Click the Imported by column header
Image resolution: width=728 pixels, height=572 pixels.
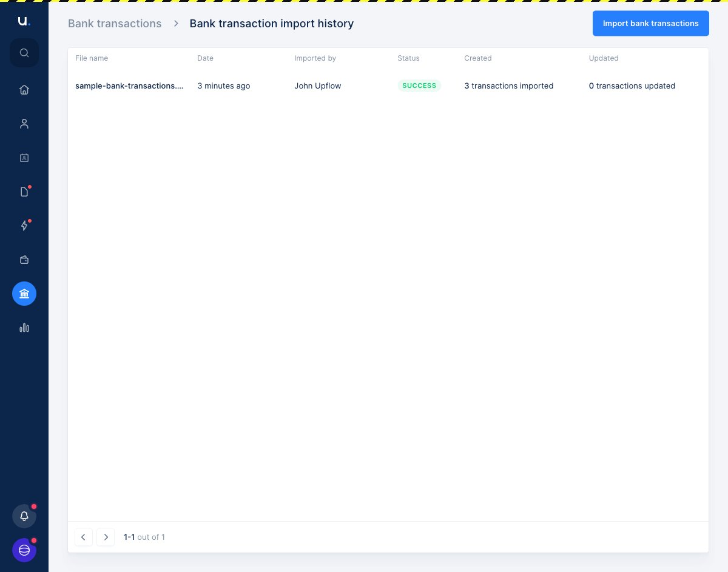point(315,58)
